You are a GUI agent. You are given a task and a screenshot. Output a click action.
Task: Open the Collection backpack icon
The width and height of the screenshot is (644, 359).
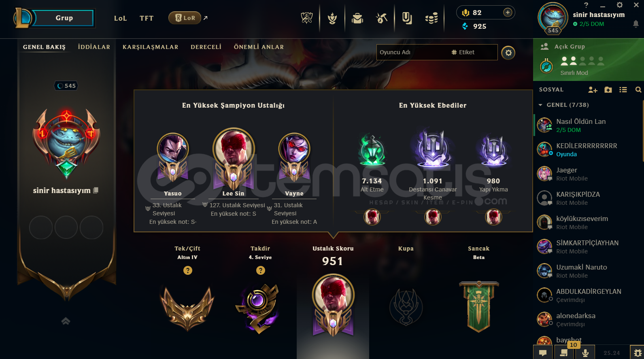point(357,18)
